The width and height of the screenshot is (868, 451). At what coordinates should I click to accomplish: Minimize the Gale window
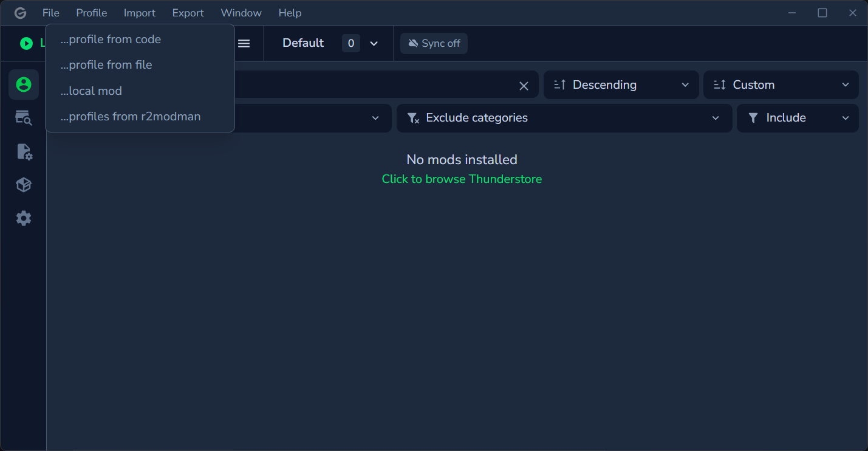(x=792, y=13)
